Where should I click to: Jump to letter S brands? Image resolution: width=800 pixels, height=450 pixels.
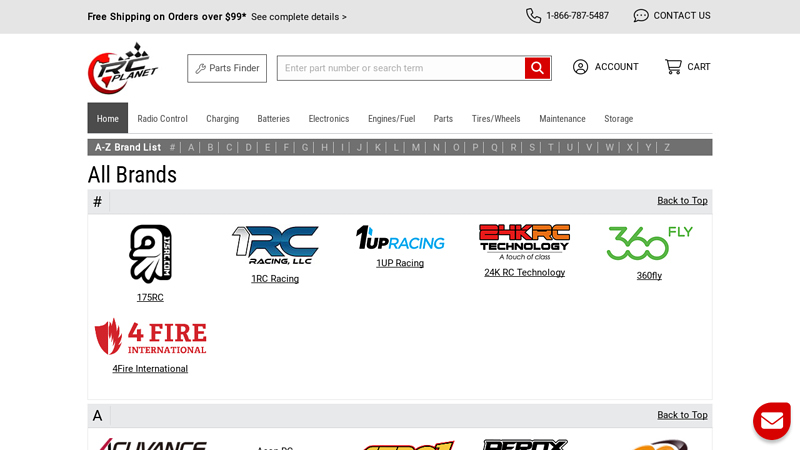pos(532,147)
